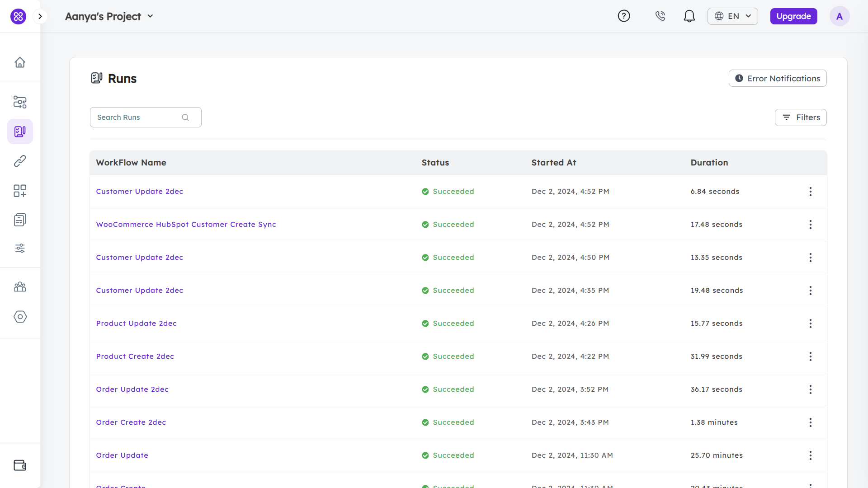Open the Templates documents icon in sidebar
The image size is (868, 488).
(x=20, y=220)
